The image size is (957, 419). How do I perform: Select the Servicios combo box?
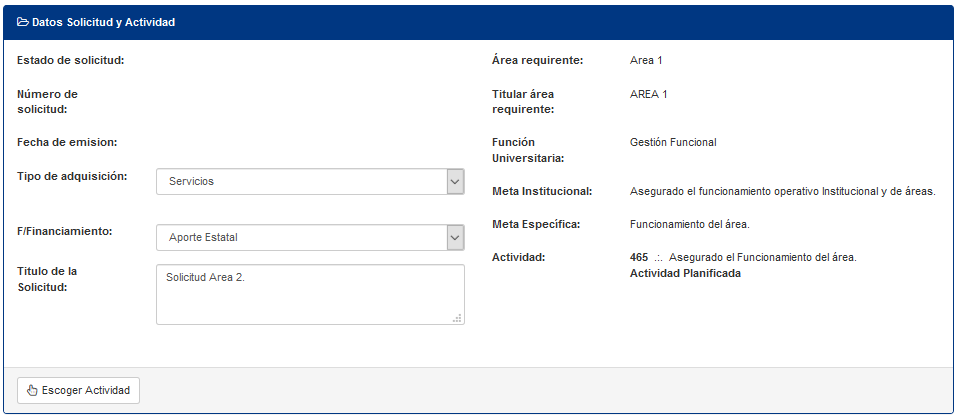tap(310, 182)
